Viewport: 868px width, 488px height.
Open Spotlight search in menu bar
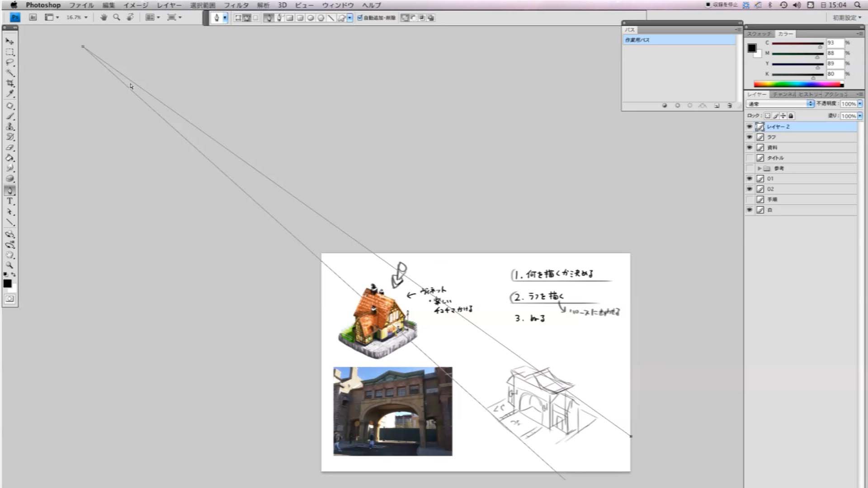[x=857, y=5]
